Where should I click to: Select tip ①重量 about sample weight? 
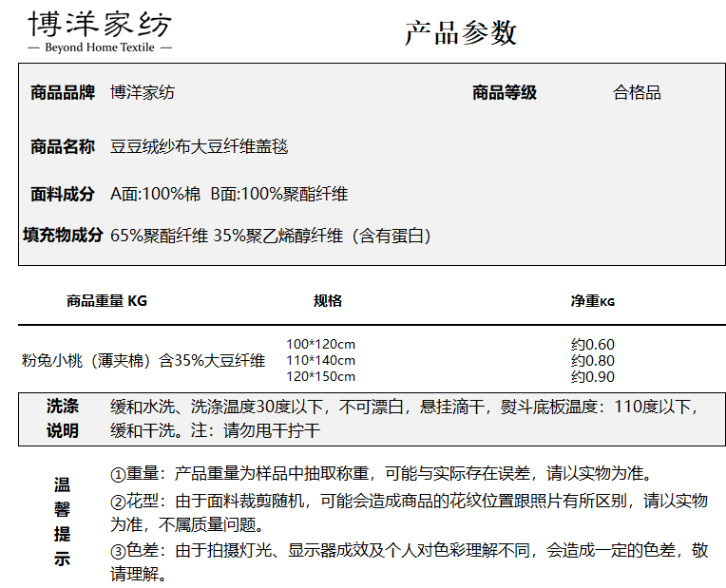[382, 473]
